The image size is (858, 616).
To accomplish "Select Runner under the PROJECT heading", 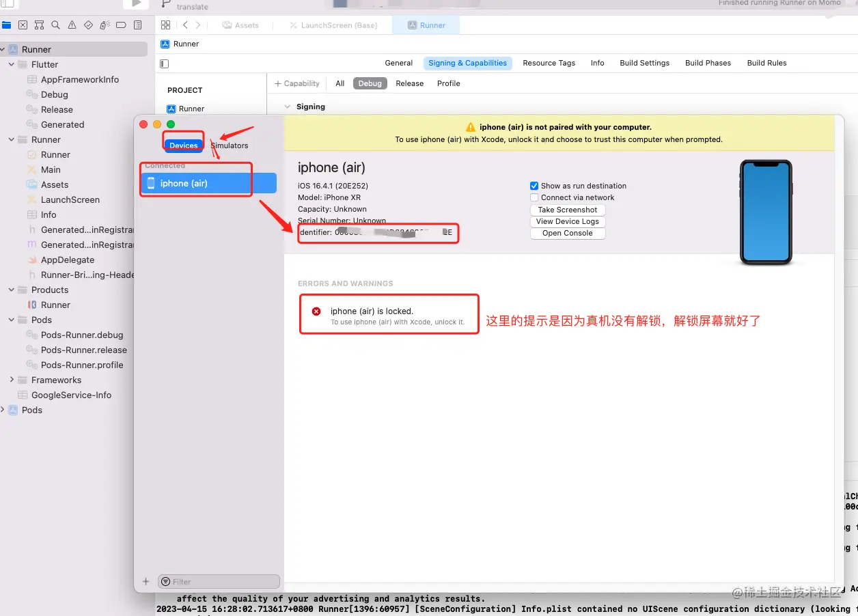I will [186, 109].
